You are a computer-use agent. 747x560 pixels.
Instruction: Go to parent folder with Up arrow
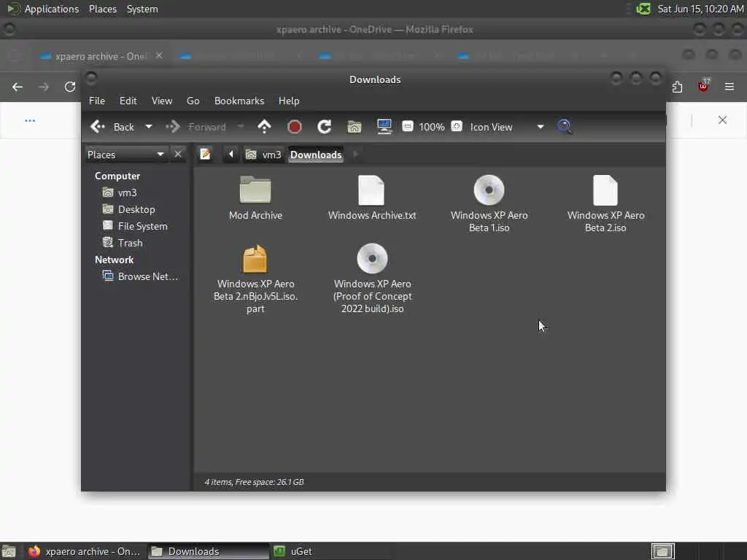264,127
